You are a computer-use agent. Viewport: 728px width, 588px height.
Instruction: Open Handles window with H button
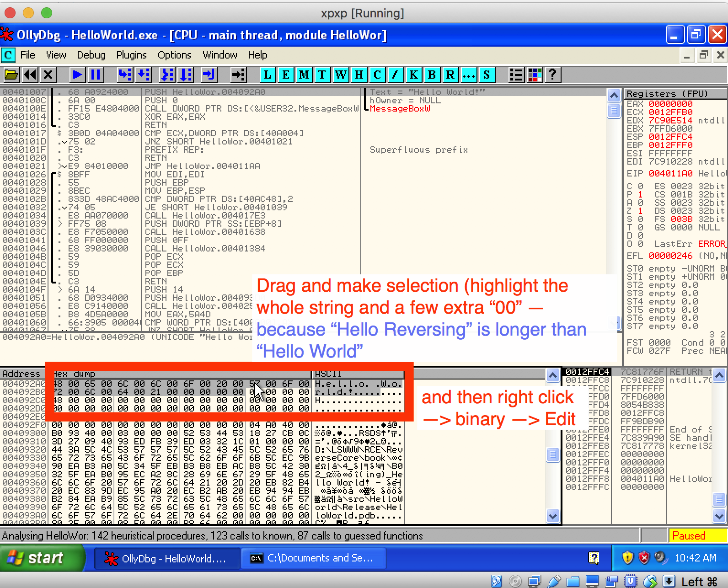(359, 75)
